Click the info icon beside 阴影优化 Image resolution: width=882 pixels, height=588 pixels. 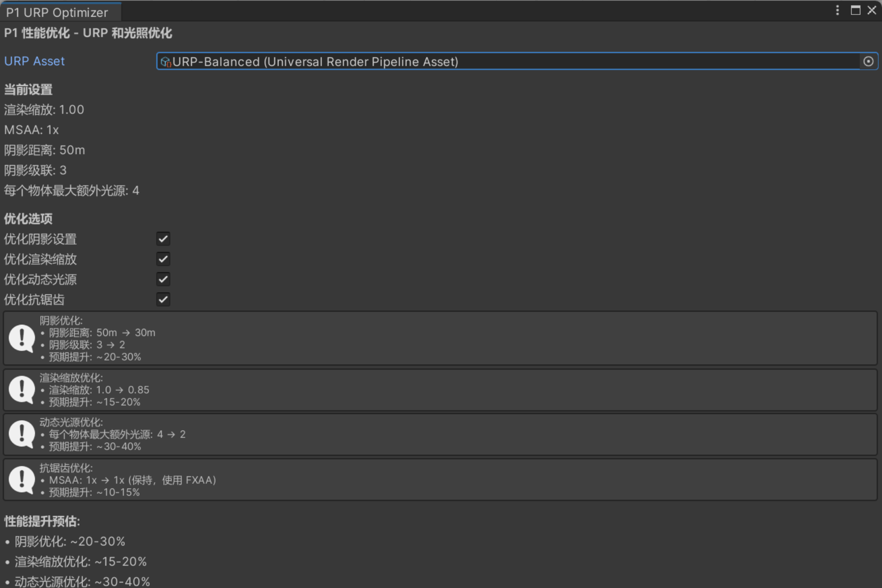(22, 338)
